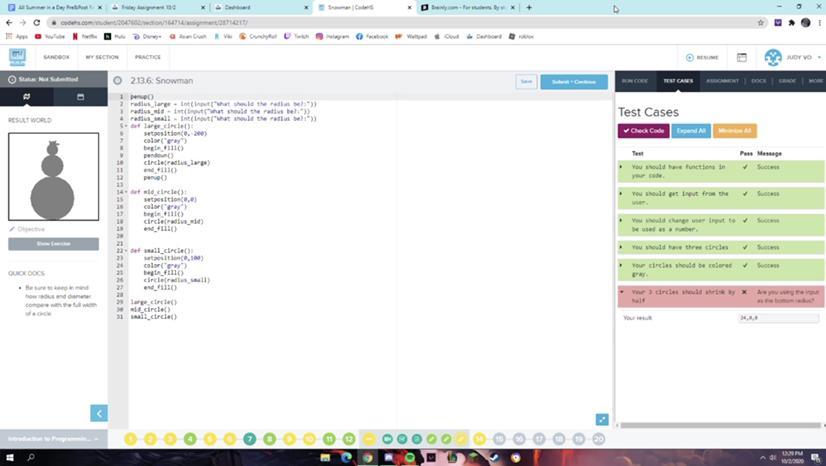Screen dimensions: 826x466
Task: Click the Expand All button
Action: click(691, 131)
